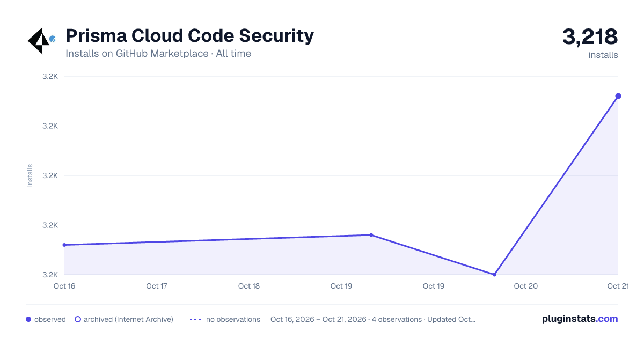
Task: Click the observed legend text
Action: [x=50, y=319]
